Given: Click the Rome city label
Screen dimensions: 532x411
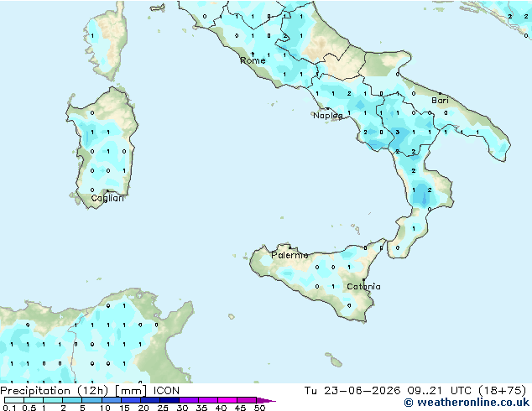Looking at the screenshot, I should pyautogui.click(x=253, y=60).
